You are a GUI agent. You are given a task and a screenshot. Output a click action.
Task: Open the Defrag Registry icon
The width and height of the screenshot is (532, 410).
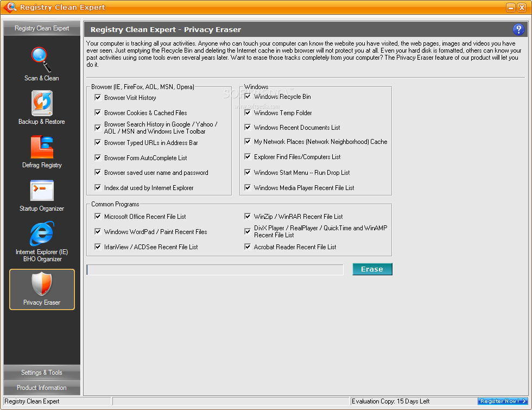[x=42, y=147]
